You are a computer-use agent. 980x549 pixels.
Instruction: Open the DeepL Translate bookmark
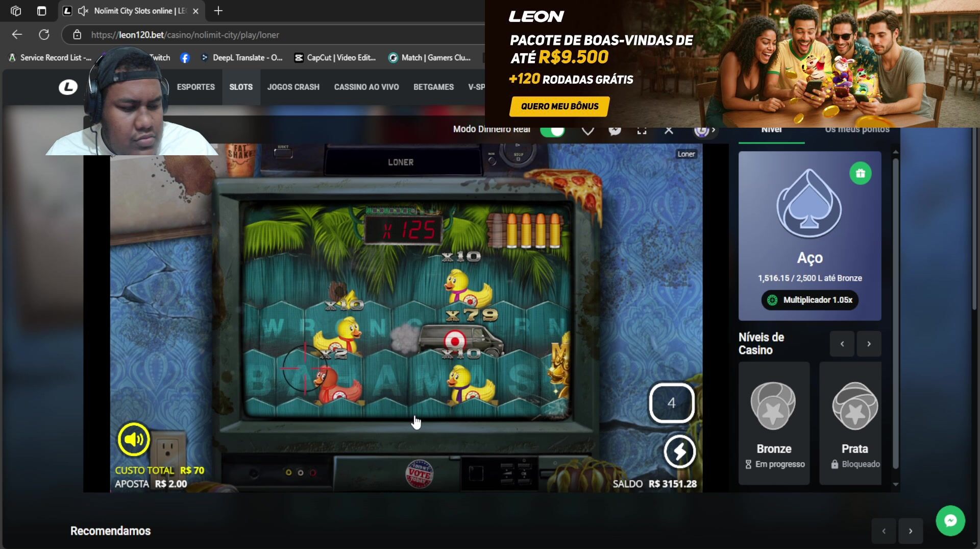point(242,58)
